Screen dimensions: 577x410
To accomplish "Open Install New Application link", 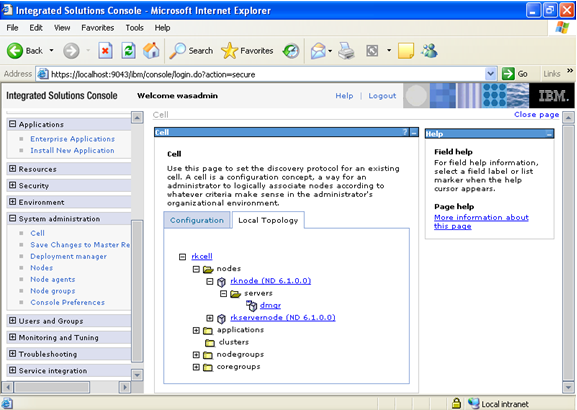I will 72,150.
